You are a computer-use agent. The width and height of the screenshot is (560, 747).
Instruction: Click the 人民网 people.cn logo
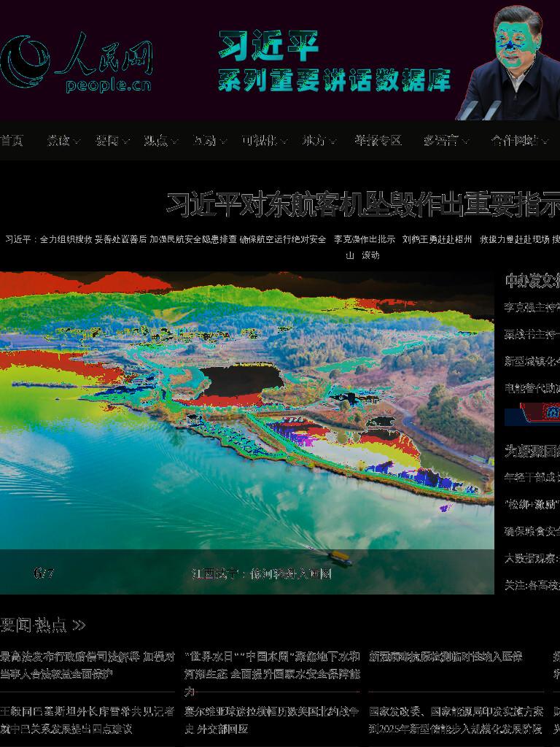pos(76,62)
